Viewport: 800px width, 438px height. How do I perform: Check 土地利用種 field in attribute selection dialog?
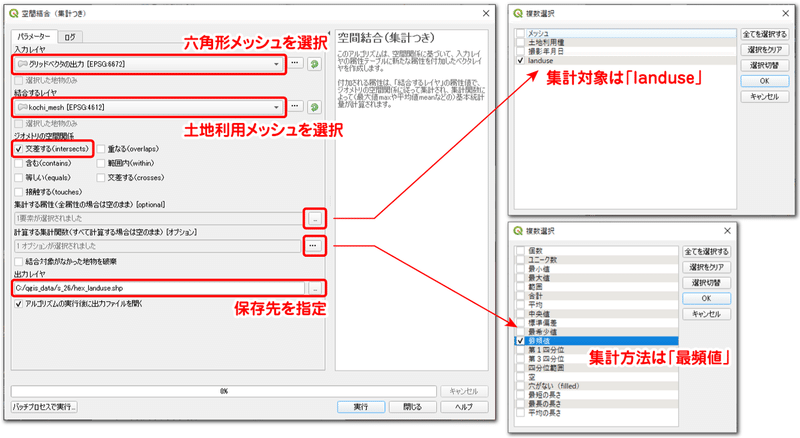[x=520, y=42]
